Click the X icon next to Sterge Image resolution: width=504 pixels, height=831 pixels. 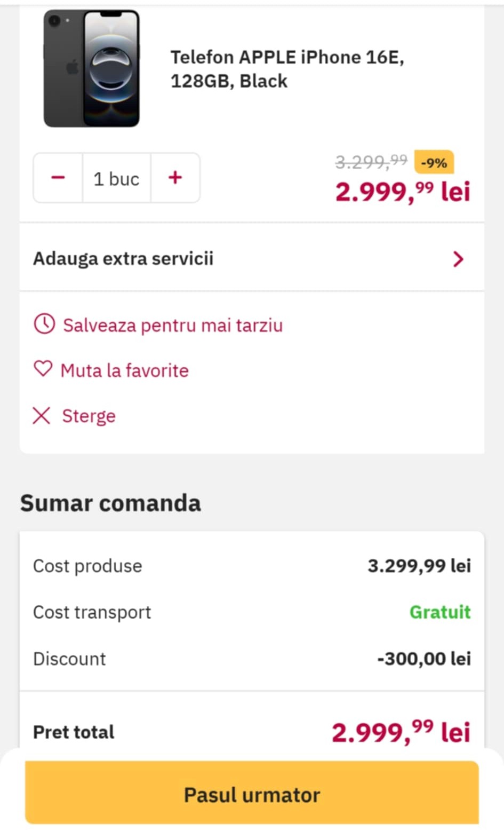coord(42,415)
